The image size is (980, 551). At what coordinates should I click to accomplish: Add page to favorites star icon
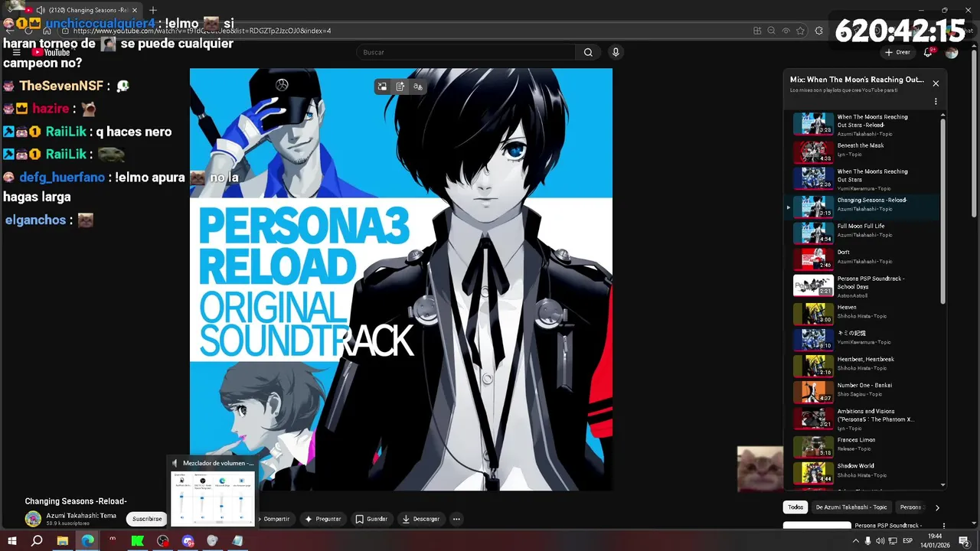pos(800,31)
